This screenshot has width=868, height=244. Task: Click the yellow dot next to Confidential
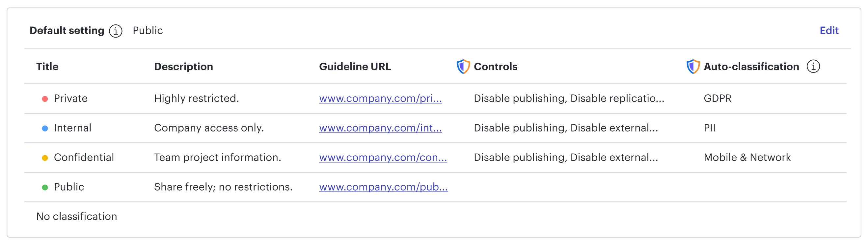tap(45, 158)
